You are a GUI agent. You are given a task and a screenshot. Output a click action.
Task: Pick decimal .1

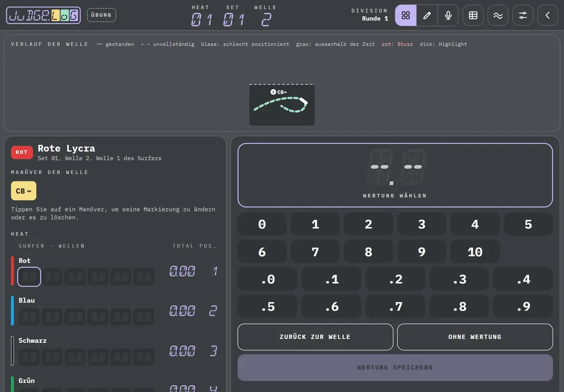pyautogui.click(x=332, y=279)
